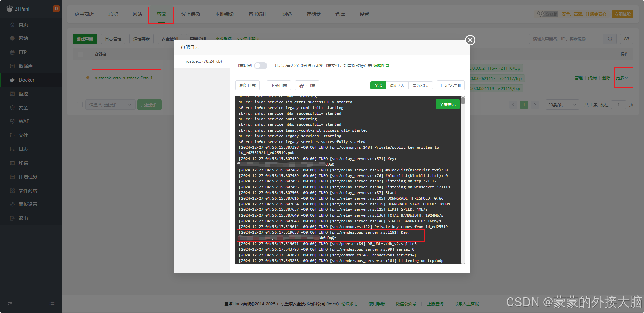Screen dimensions: 644x313
Task: Switch to the 应用商店 tab
Action: [84, 14]
